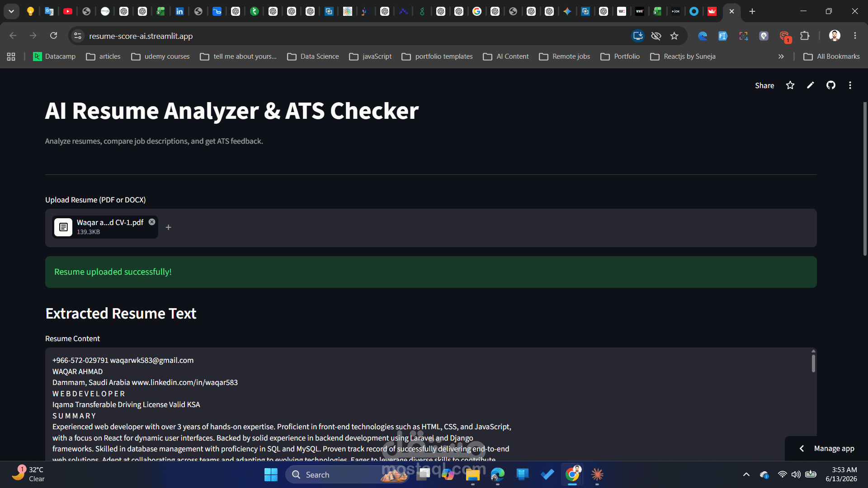
Task: Open a new browser tab
Action: coord(752,11)
